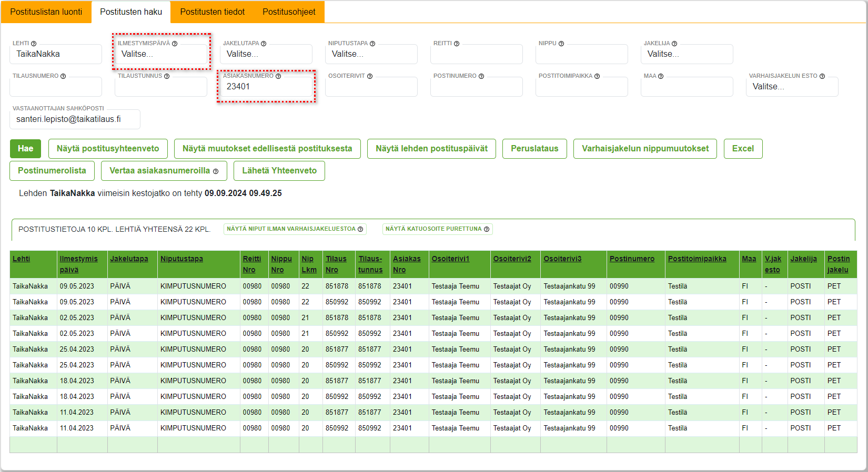This screenshot has height=472, width=868.
Task: Click help icon on Näytä niput ilman varhaisjakeluestoa
Action: (x=360, y=229)
